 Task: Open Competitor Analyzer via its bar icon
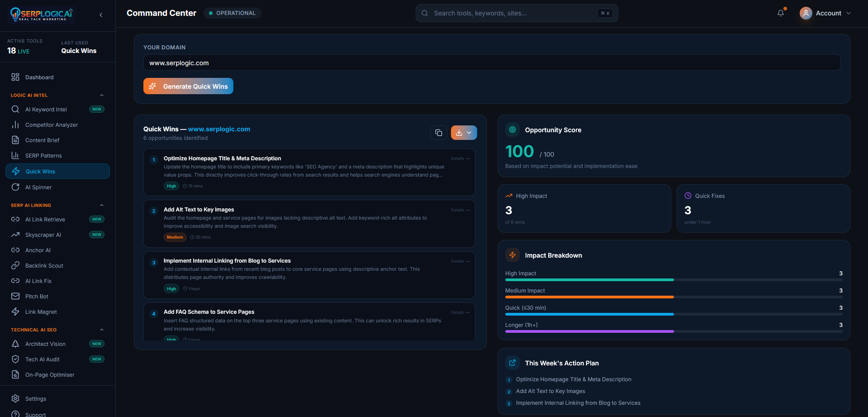(x=15, y=125)
